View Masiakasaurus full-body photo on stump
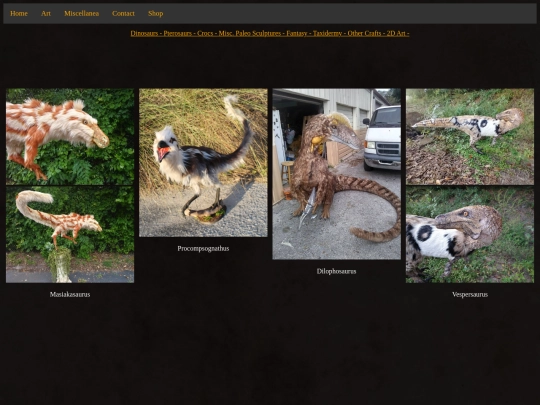The width and height of the screenshot is (540, 405). (x=70, y=235)
